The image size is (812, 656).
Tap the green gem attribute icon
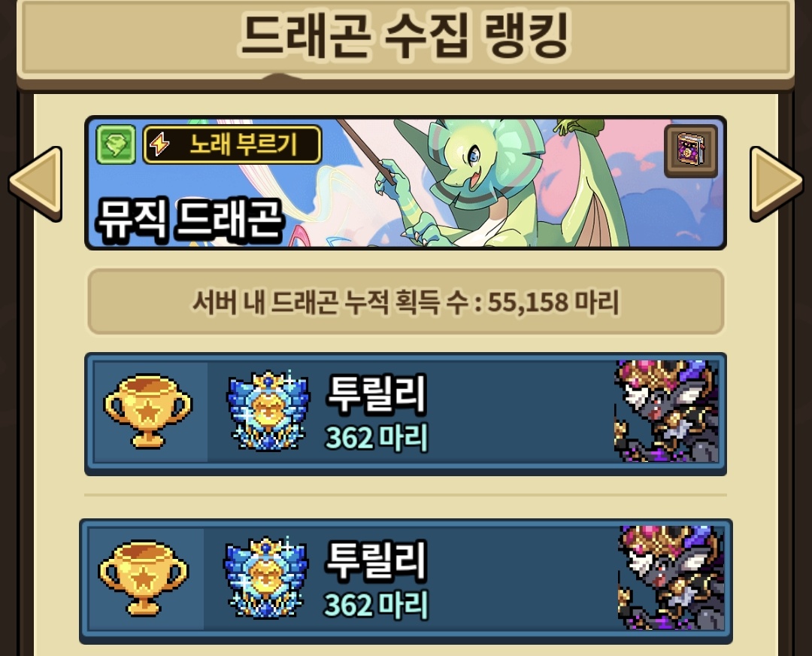point(116,144)
